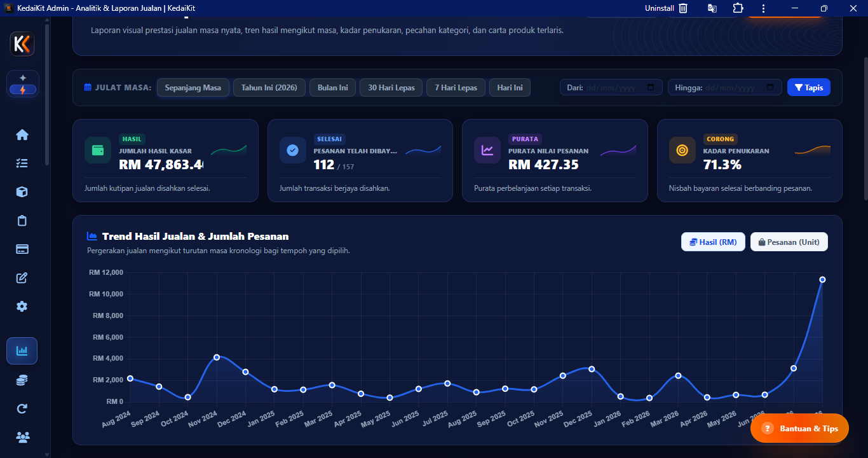
Task: Click the Uninstall label in title bar
Action: pos(660,8)
